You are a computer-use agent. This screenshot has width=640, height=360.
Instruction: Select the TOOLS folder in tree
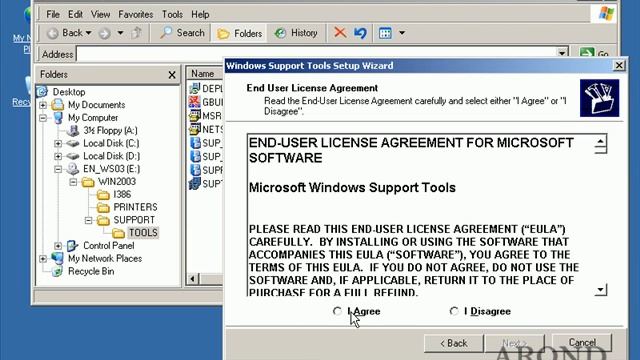(143, 233)
